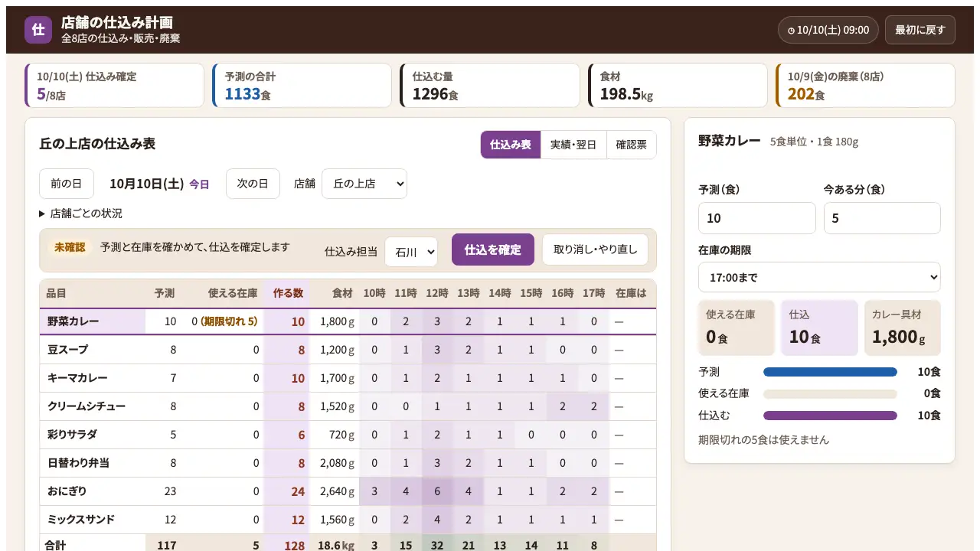The image size is (980, 551).
Task: Click the 期限切れの5食は使えません note
Action: tap(763, 440)
